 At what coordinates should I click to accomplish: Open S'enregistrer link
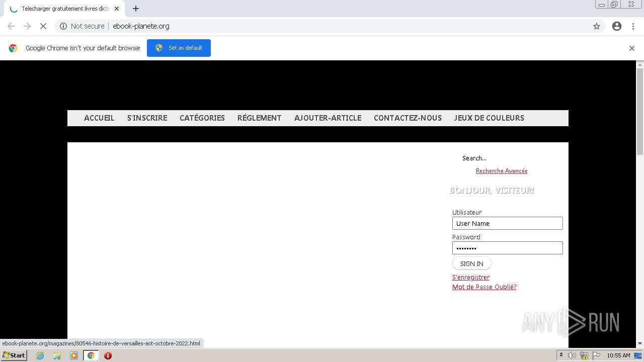tap(471, 278)
